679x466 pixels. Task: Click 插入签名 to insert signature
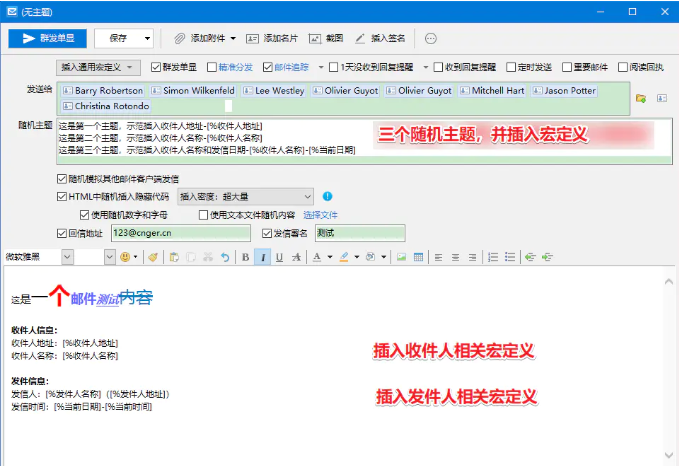tap(380, 39)
